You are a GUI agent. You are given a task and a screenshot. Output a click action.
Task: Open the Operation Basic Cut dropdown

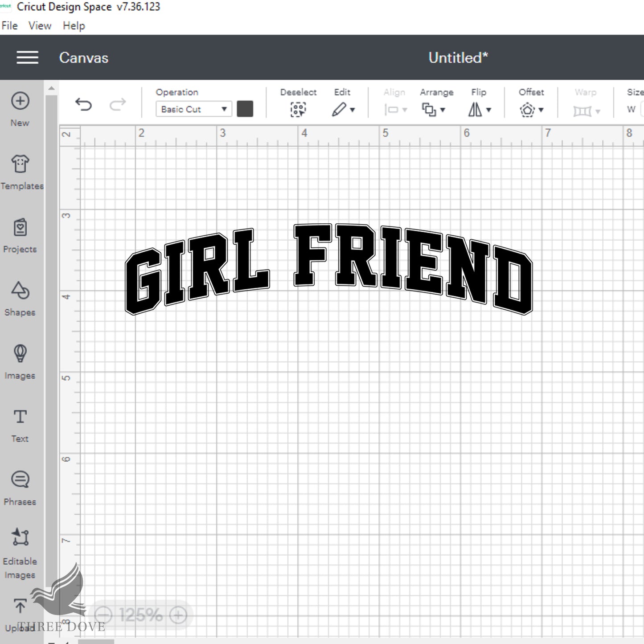pyautogui.click(x=193, y=109)
